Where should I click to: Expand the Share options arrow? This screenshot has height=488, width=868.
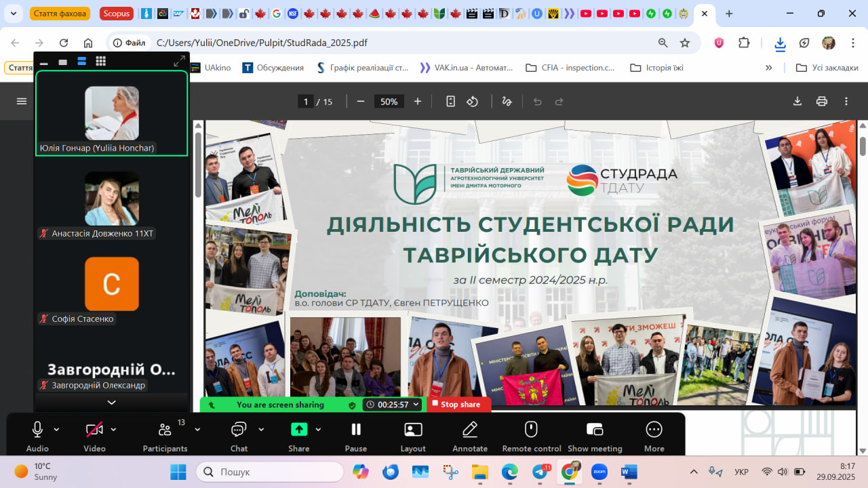(x=318, y=429)
